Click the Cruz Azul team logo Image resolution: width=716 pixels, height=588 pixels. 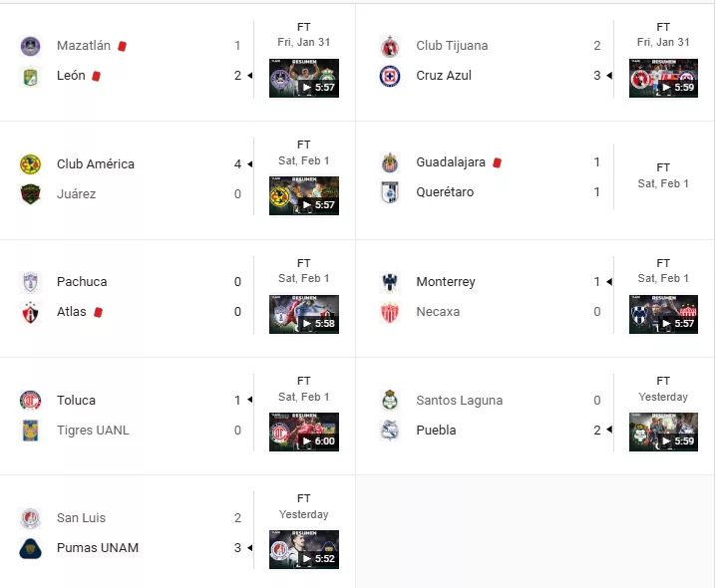coord(390,76)
